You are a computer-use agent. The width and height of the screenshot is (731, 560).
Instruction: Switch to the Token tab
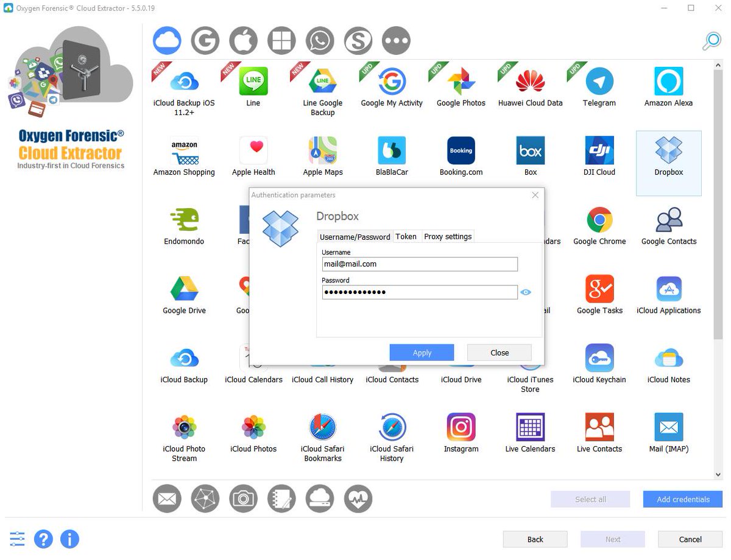(x=406, y=236)
